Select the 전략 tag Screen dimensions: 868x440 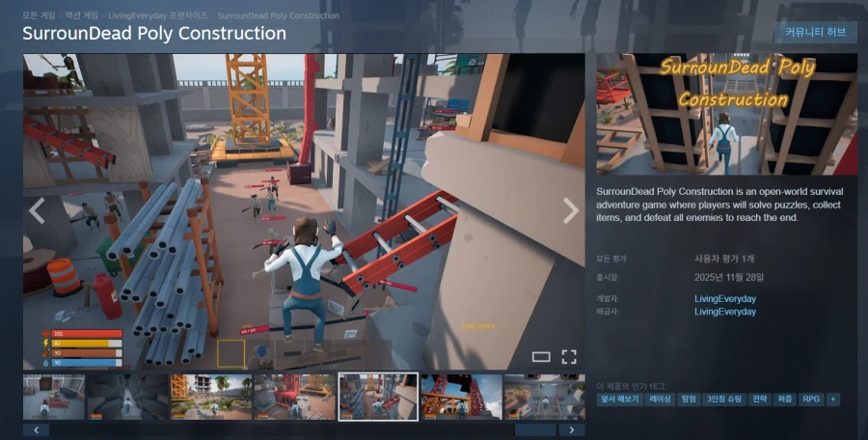pyautogui.click(x=759, y=399)
